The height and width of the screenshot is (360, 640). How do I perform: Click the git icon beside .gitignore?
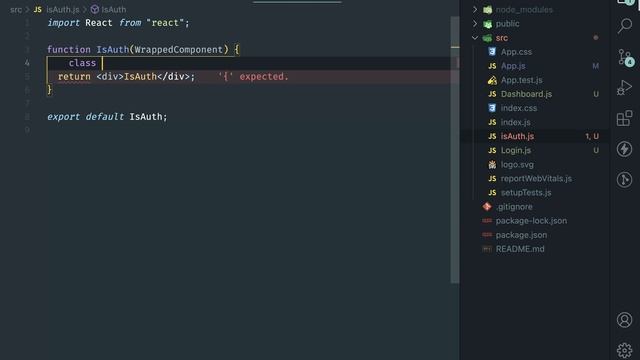click(x=487, y=207)
